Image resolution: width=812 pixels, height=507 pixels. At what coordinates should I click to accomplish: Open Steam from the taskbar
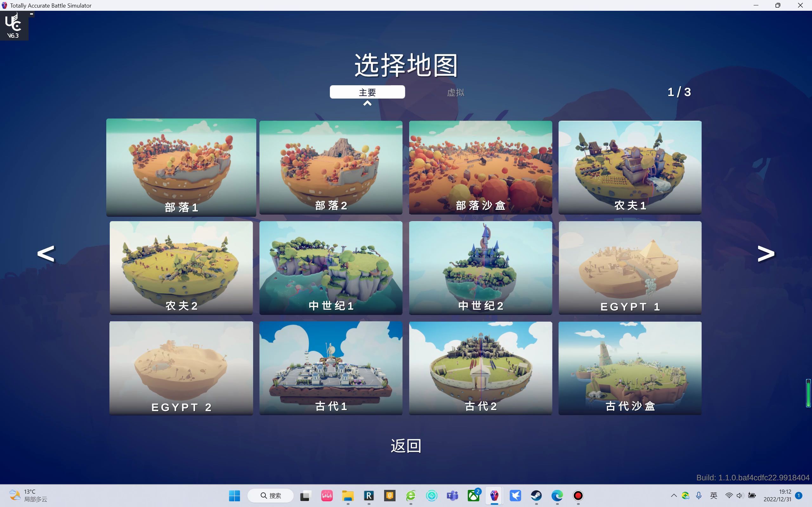click(536, 496)
